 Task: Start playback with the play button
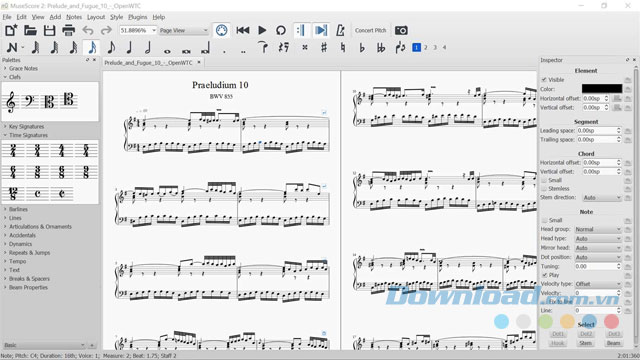coord(262,30)
